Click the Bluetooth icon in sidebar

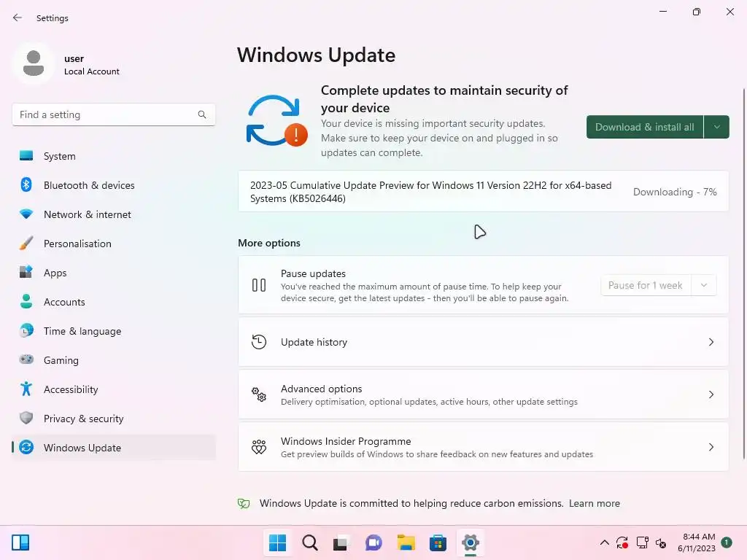[26, 184]
